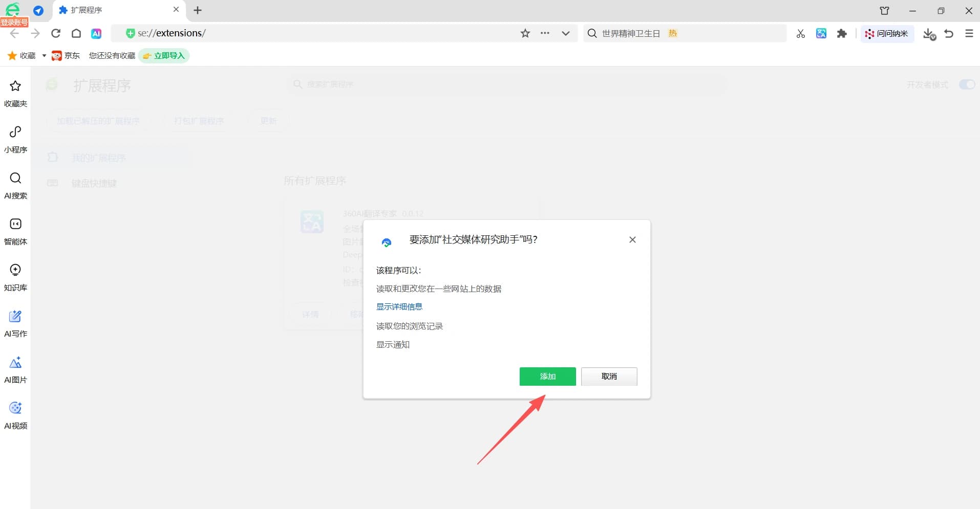980x509 pixels.
Task: Expand the address bar dropdown arrow
Action: pyautogui.click(x=565, y=33)
